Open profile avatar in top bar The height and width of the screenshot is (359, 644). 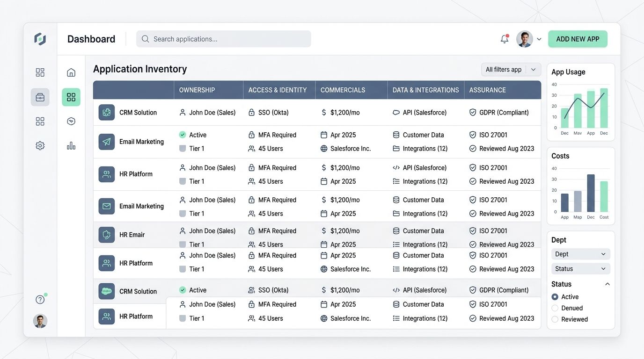pos(525,39)
